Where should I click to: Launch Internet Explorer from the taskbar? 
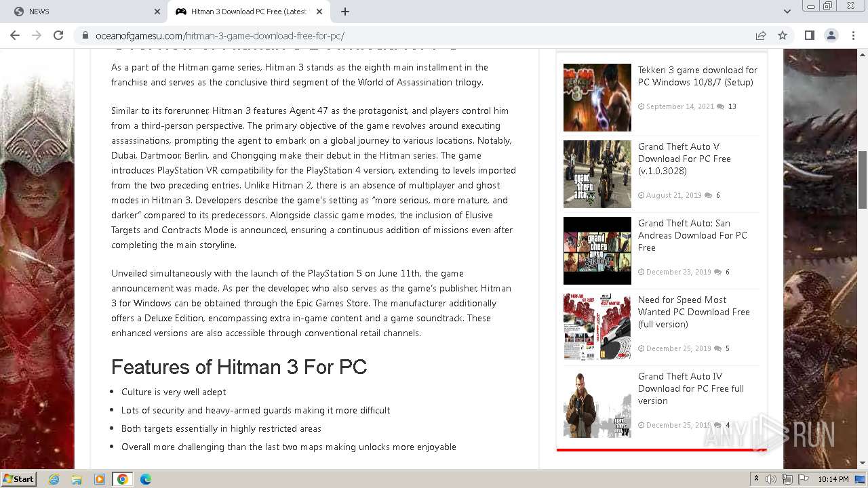[x=54, y=479]
